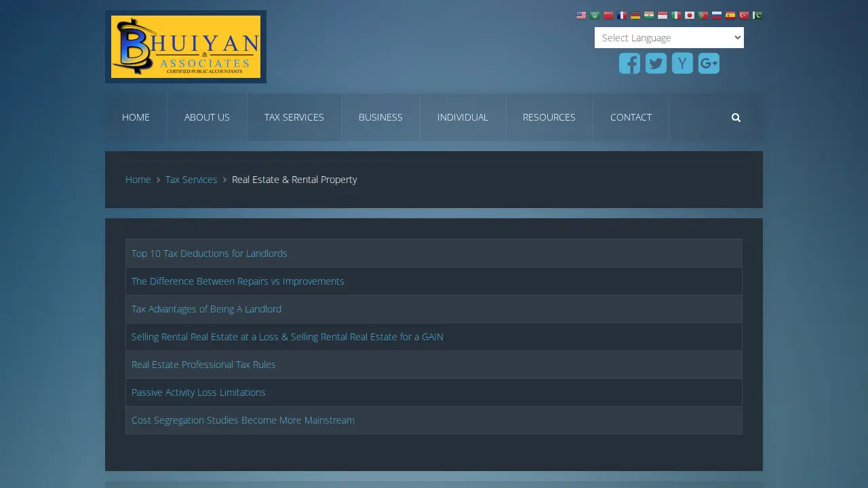Open the TAX SERVICES menu
The width and height of the screenshot is (868, 488).
click(x=294, y=117)
